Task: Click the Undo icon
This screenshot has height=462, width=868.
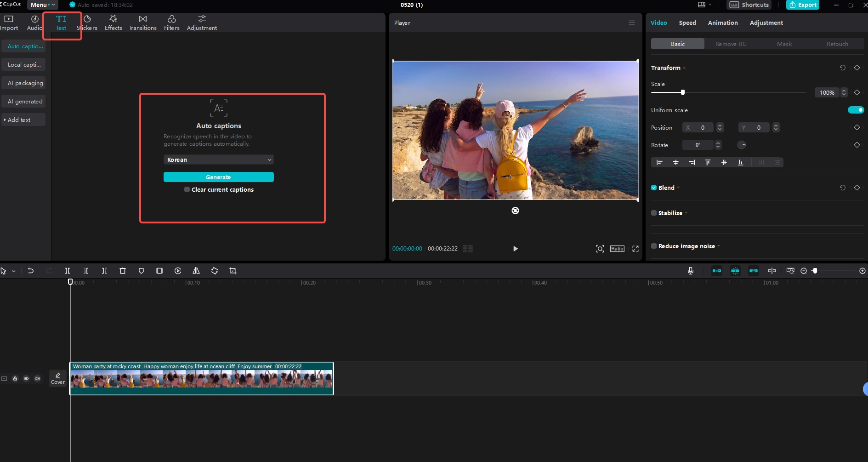Action: tap(31, 271)
